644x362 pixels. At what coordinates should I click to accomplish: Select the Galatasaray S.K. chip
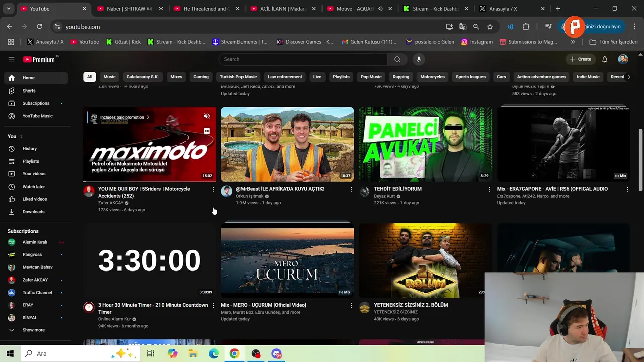click(142, 77)
